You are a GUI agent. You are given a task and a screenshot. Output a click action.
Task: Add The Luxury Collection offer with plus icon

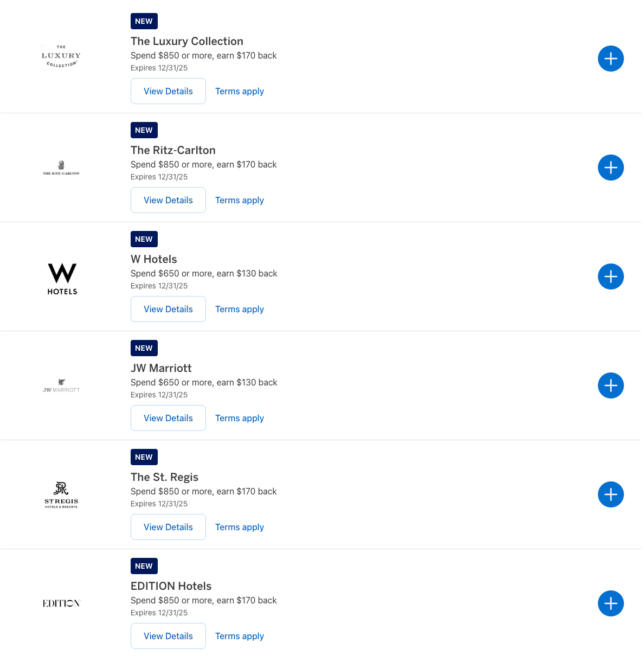pyautogui.click(x=610, y=59)
